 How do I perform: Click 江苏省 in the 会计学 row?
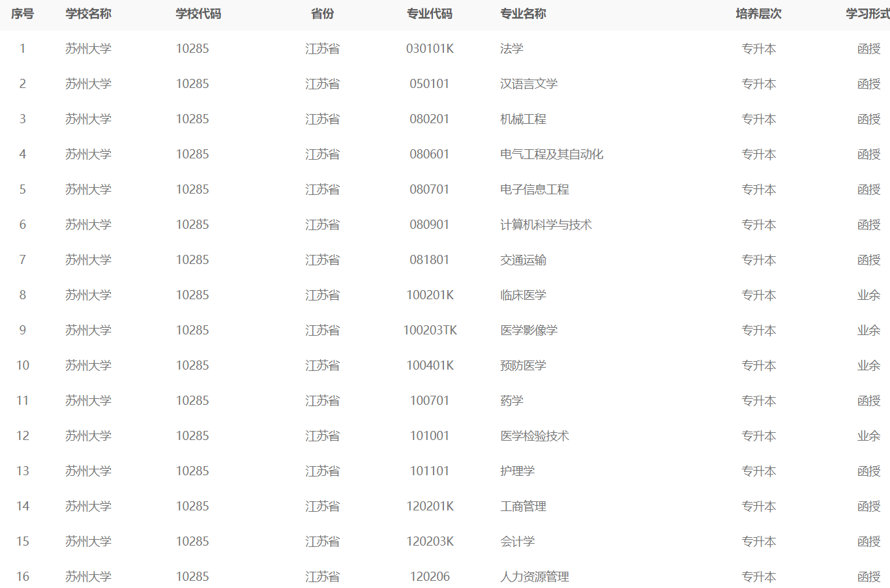click(x=322, y=542)
